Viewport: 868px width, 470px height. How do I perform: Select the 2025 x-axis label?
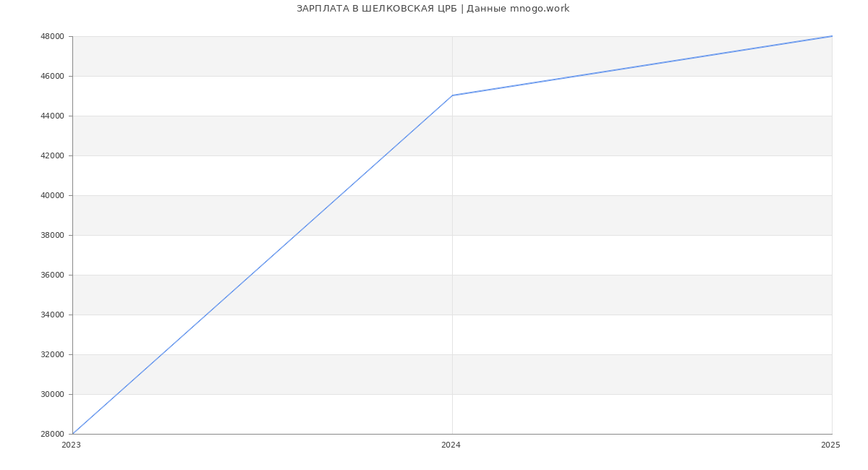830,445
